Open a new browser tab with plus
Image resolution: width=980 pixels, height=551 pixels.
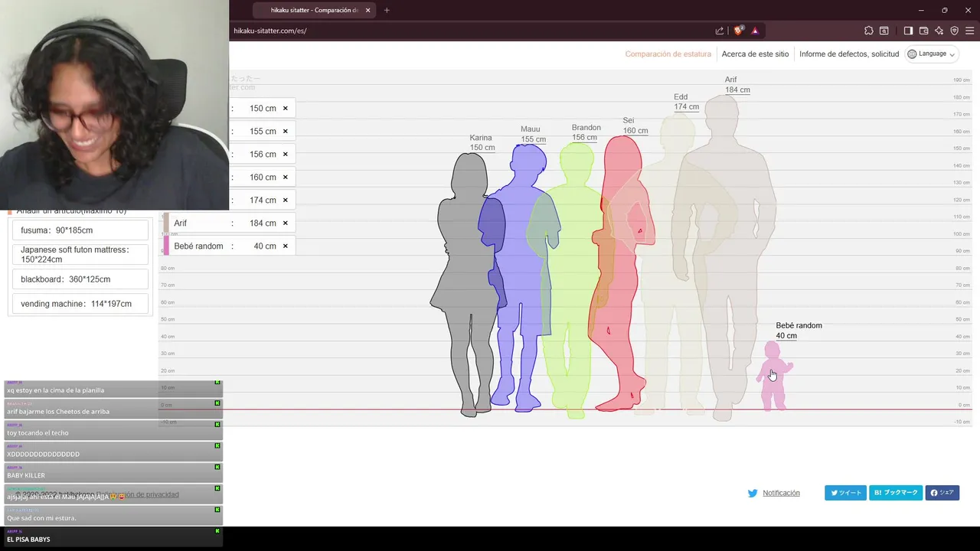coord(387,10)
